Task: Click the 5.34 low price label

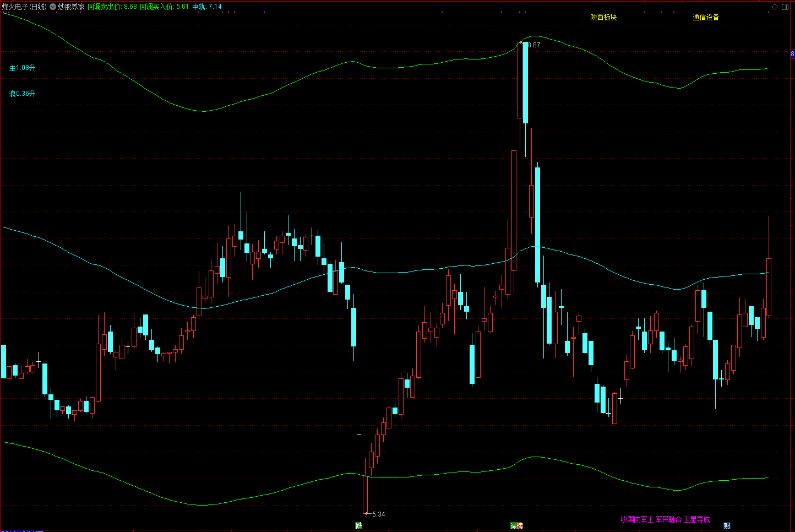Action: pos(379,514)
